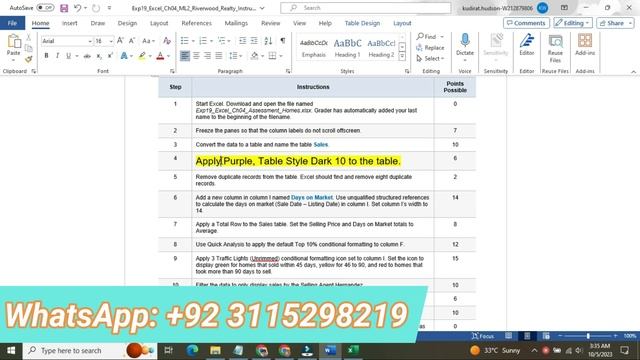Clear all formatting icon

(x=167, y=41)
